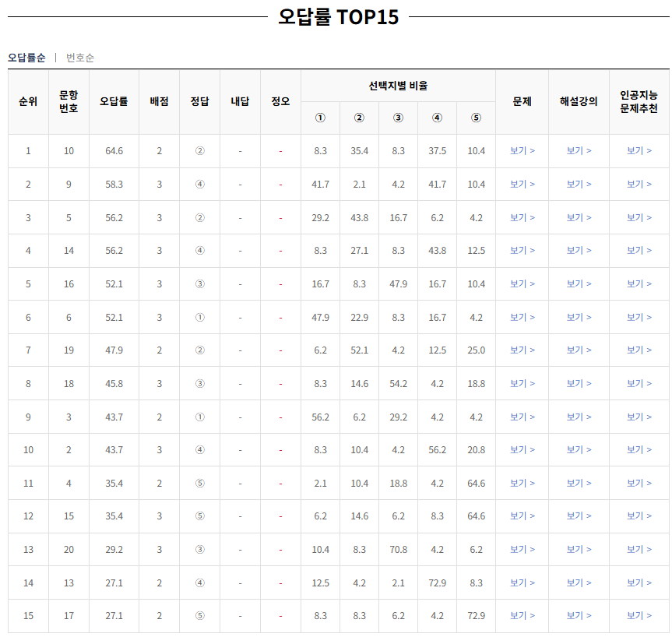The height and width of the screenshot is (637, 672).
Task: Click the 문항 번호 column header
Action: [69, 101]
